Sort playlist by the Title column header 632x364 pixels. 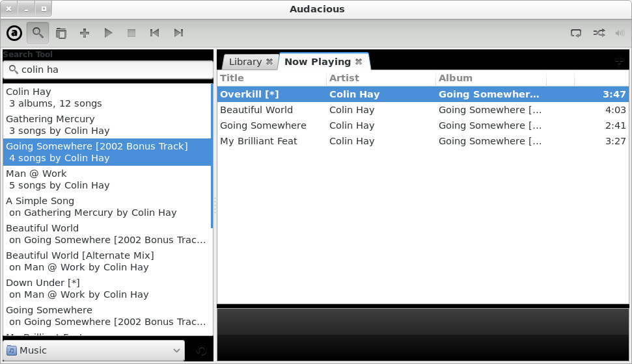click(272, 78)
